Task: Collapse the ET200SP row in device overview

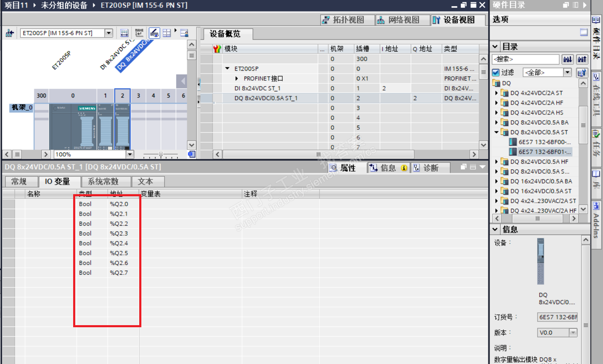Action: 227,69
